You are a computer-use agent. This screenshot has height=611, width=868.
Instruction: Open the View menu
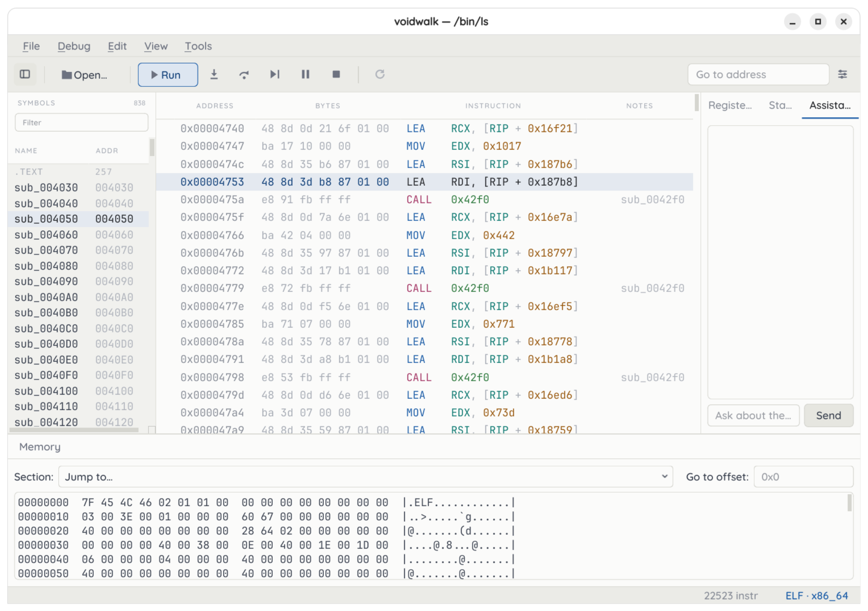click(156, 46)
